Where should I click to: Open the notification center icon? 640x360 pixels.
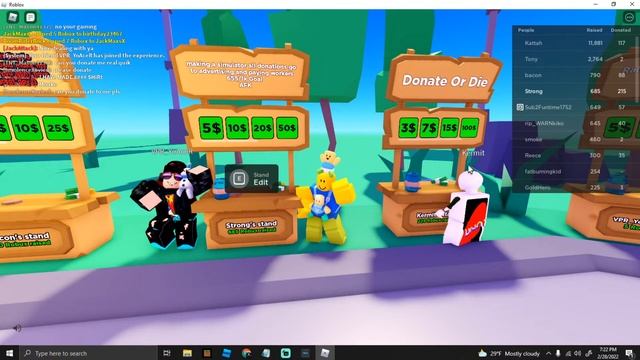[x=629, y=353]
